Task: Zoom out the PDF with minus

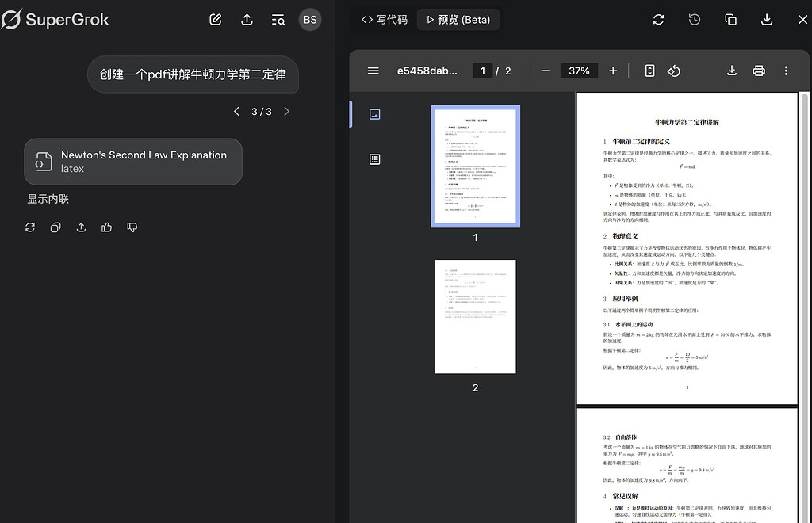Action: tap(546, 71)
